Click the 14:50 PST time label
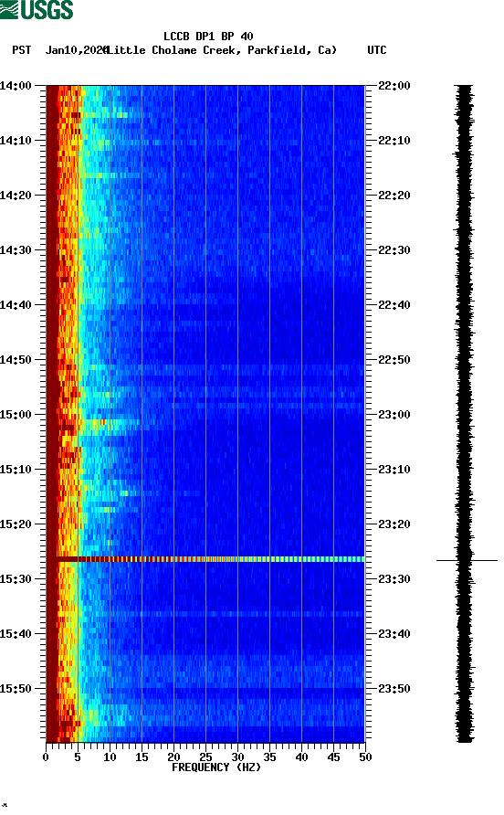The height and width of the screenshot is (815, 504). (16, 360)
